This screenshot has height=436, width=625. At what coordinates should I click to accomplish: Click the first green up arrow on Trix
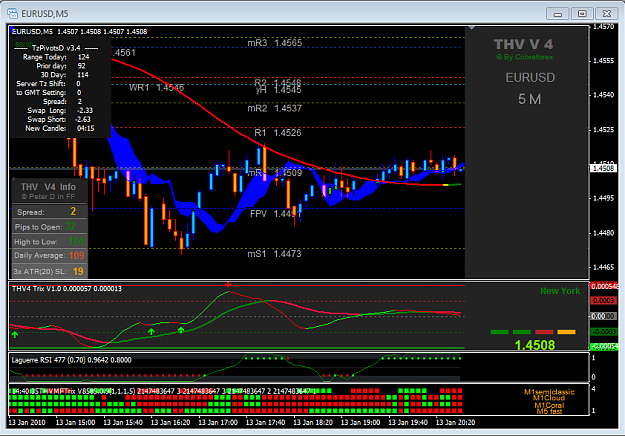15,334
